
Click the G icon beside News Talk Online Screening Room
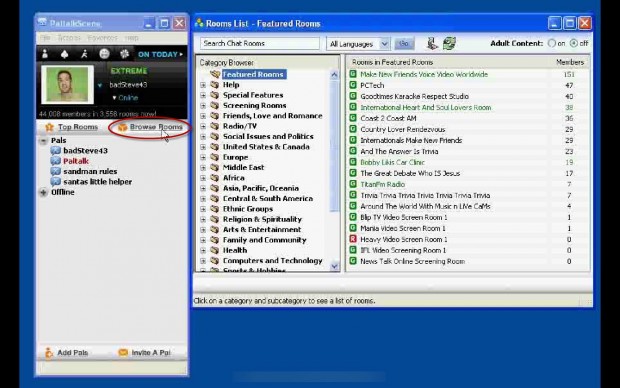point(353,261)
